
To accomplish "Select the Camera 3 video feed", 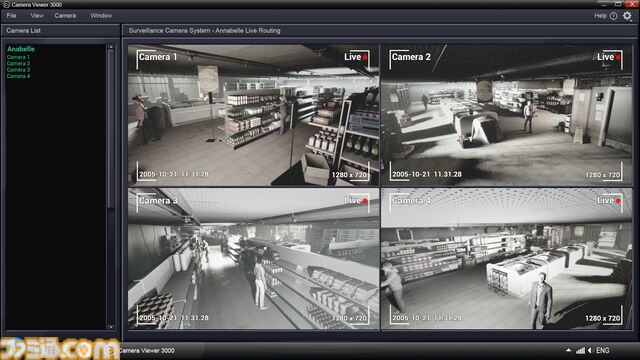I will 253,259.
